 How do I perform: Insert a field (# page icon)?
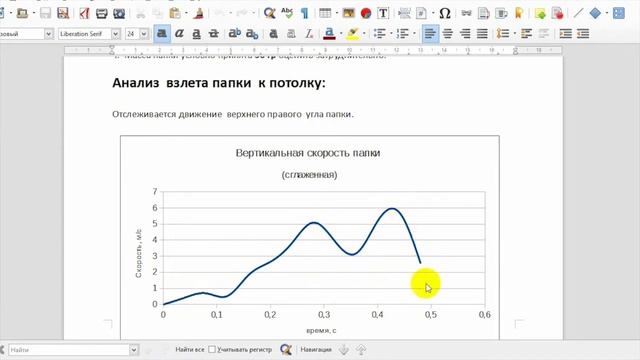click(x=421, y=13)
